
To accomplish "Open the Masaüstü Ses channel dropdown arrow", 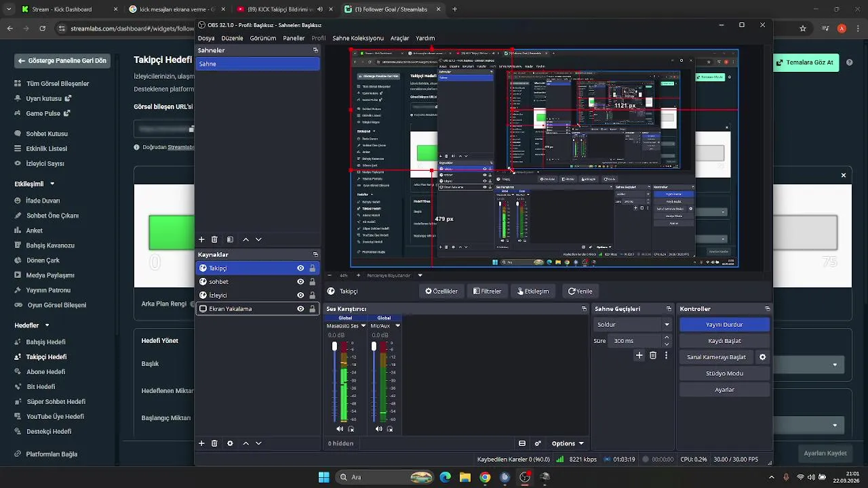I will [363, 326].
